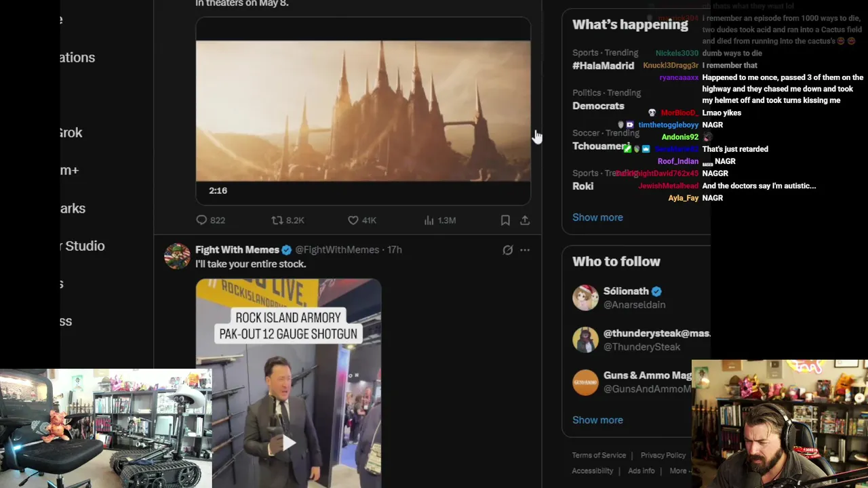The height and width of the screenshot is (488, 868).
Task: Click chat username Nickels3030
Action: pyautogui.click(x=677, y=54)
